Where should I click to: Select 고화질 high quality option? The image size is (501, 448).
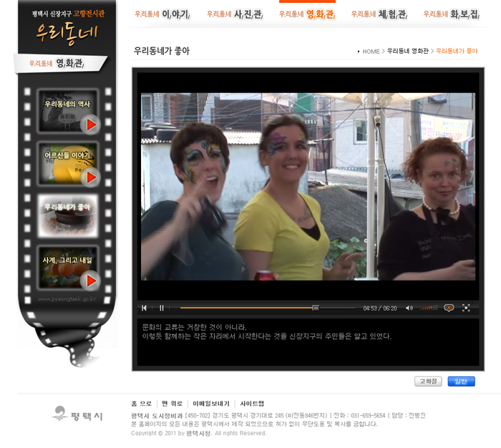point(428,381)
